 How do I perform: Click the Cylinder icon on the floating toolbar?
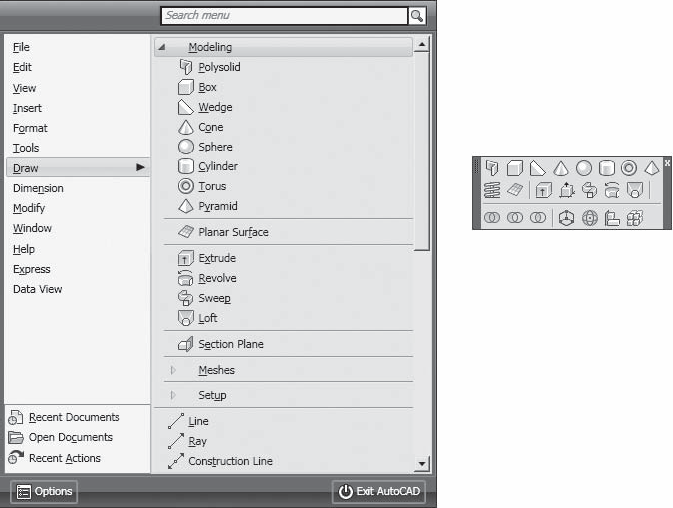[606, 168]
